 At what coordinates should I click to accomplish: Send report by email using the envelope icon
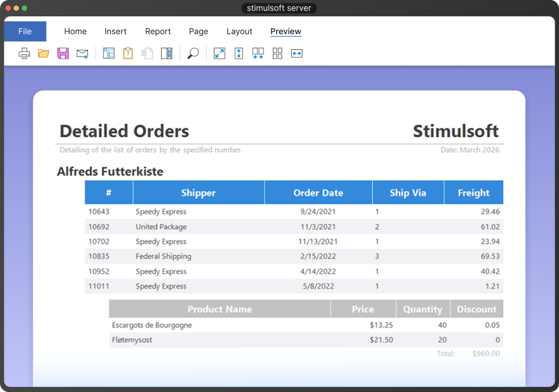pyautogui.click(x=82, y=54)
